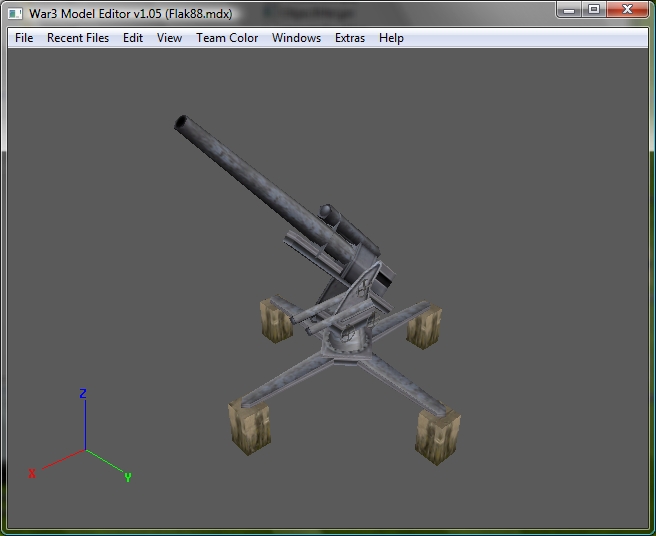Close the War3 Model Editor window
The width and height of the screenshot is (656, 536).
pos(628,10)
